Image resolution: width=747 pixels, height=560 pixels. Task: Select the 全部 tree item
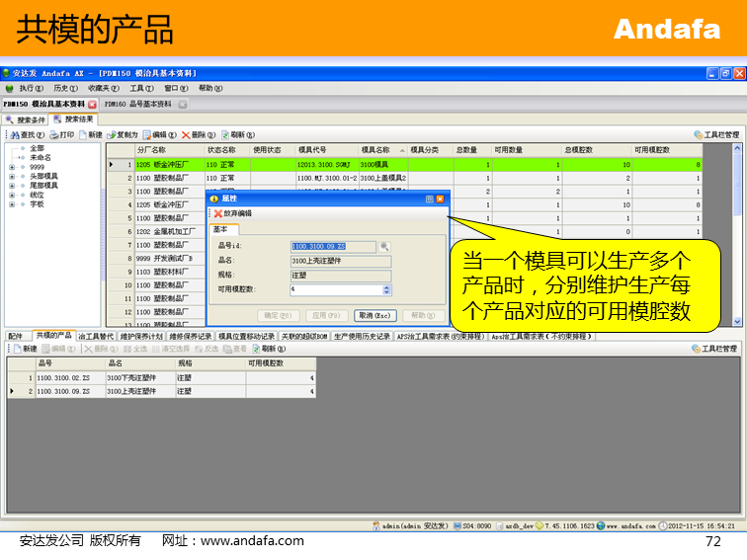pyautogui.click(x=36, y=148)
